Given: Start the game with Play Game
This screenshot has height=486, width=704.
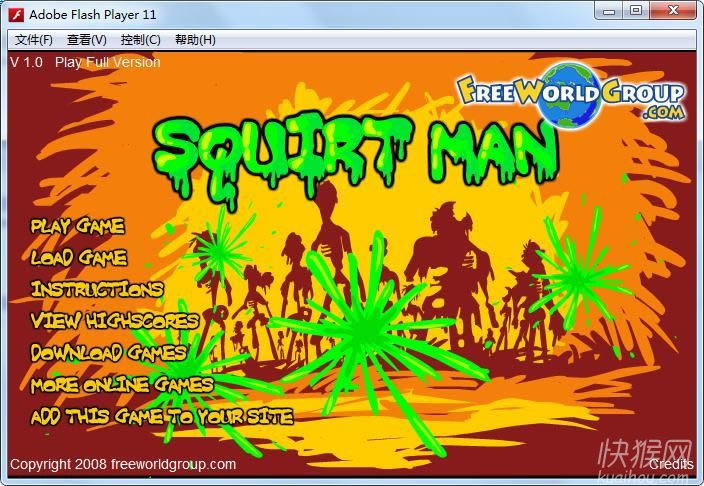Looking at the screenshot, I should (x=78, y=226).
